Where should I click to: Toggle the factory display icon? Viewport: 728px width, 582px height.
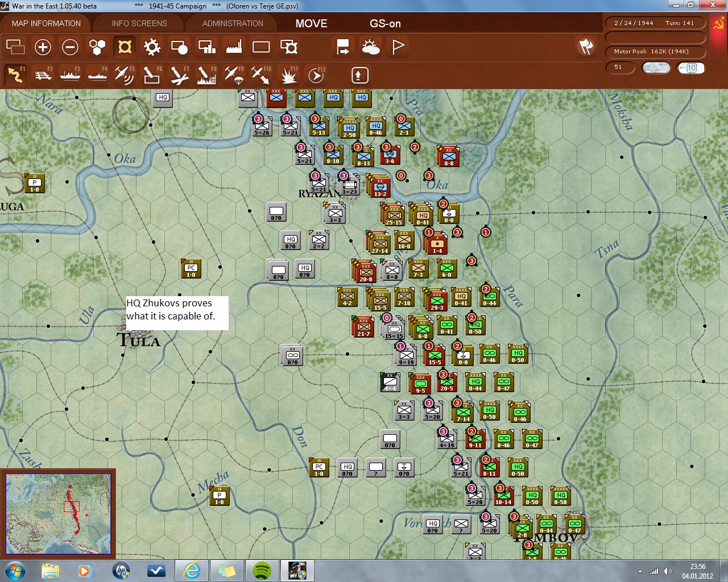[x=234, y=47]
